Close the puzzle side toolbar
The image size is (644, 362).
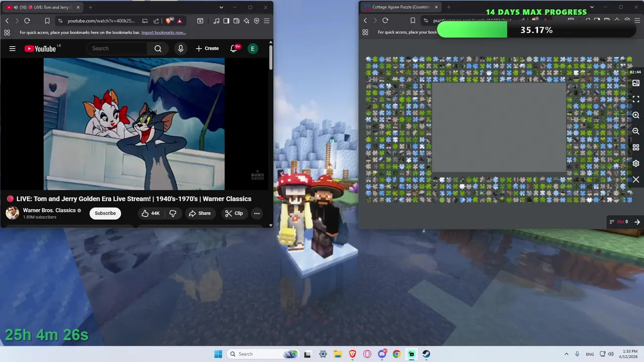(636, 179)
